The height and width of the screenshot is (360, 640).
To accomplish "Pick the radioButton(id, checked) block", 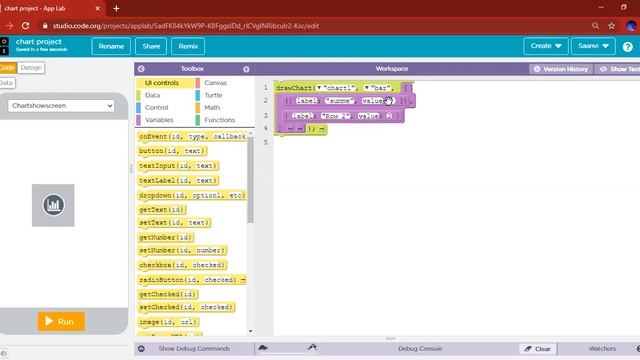I will tap(191, 280).
